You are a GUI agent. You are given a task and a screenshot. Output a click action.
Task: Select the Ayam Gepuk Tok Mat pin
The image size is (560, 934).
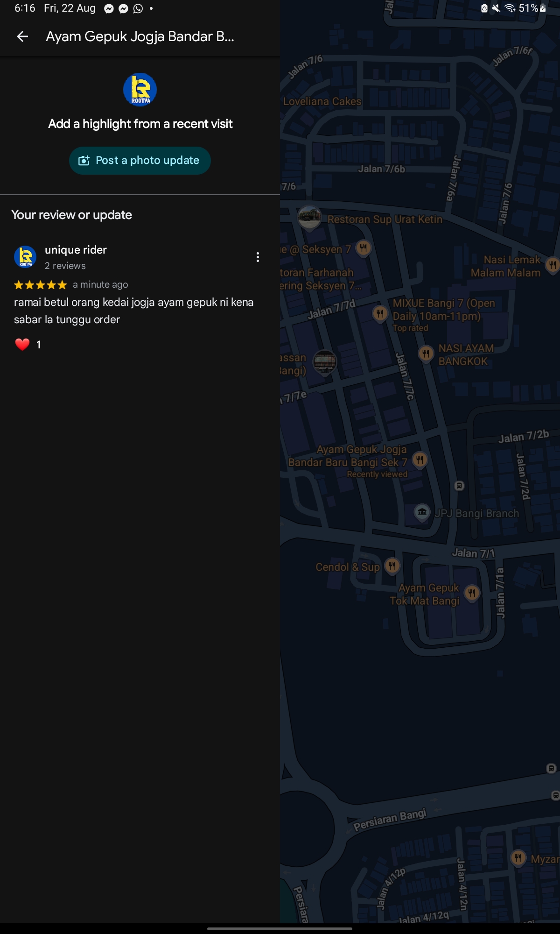pos(472,594)
